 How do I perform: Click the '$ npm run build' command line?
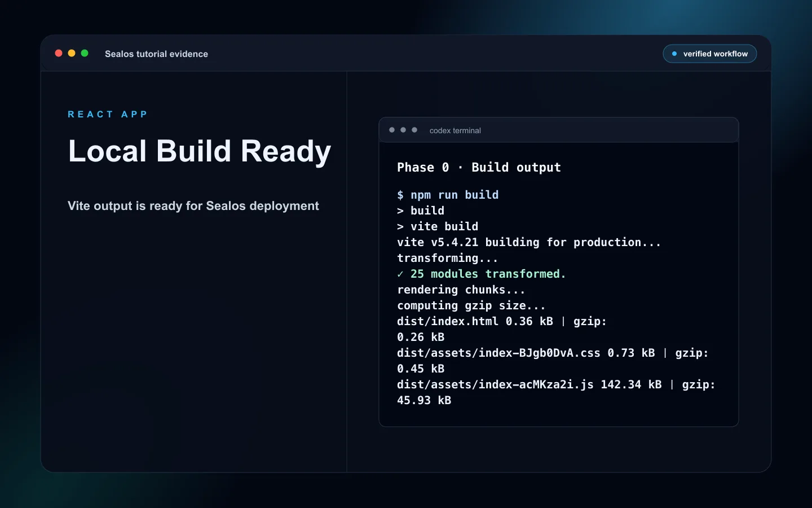448,195
